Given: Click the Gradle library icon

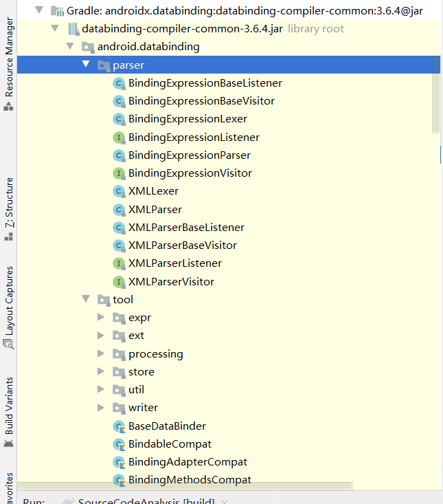Looking at the screenshot, I should pos(57,11).
